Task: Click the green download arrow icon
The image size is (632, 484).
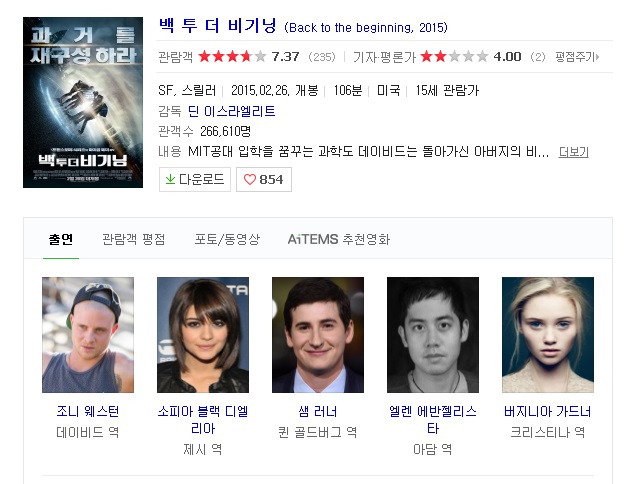Action: pos(170,179)
